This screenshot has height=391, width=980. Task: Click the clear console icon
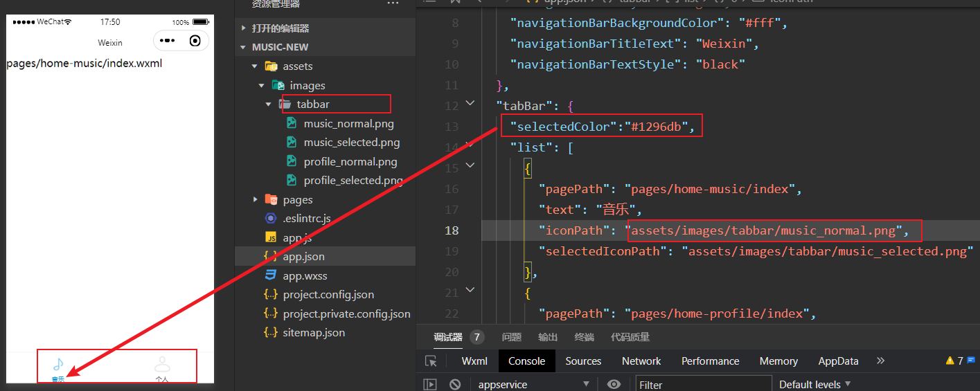(x=455, y=384)
